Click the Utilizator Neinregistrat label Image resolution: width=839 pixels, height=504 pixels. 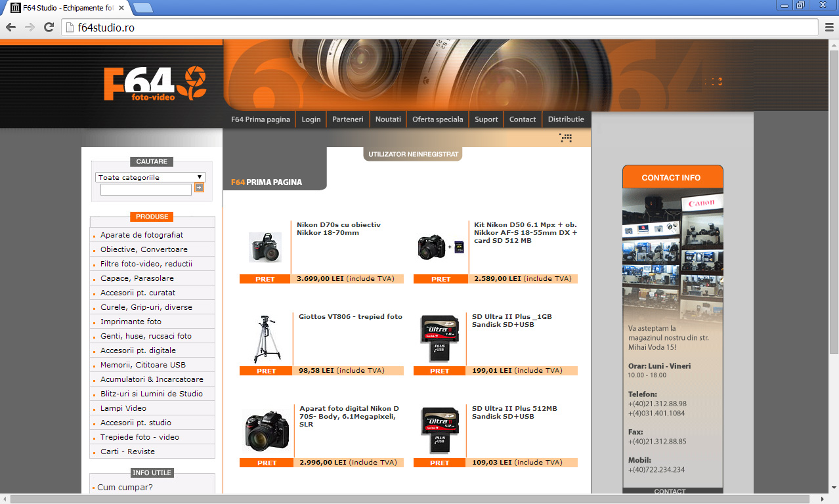(x=413, y=155)
